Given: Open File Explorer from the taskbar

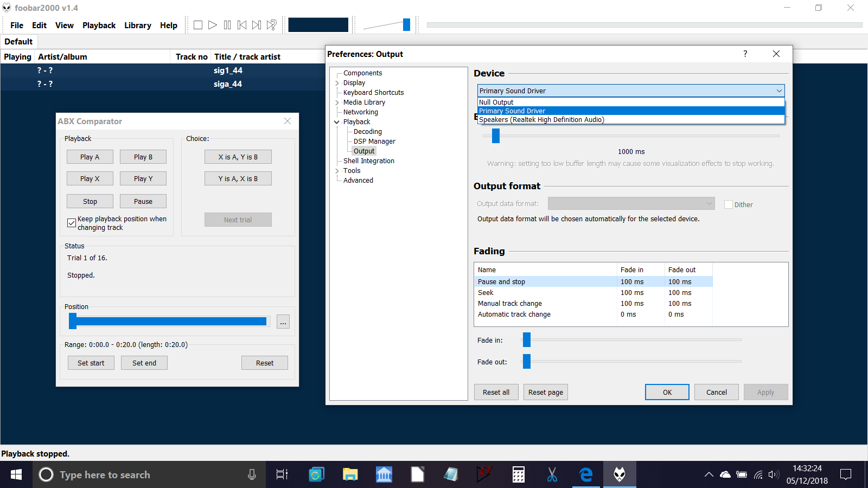Looking at the screenshot, I should 350,474.
